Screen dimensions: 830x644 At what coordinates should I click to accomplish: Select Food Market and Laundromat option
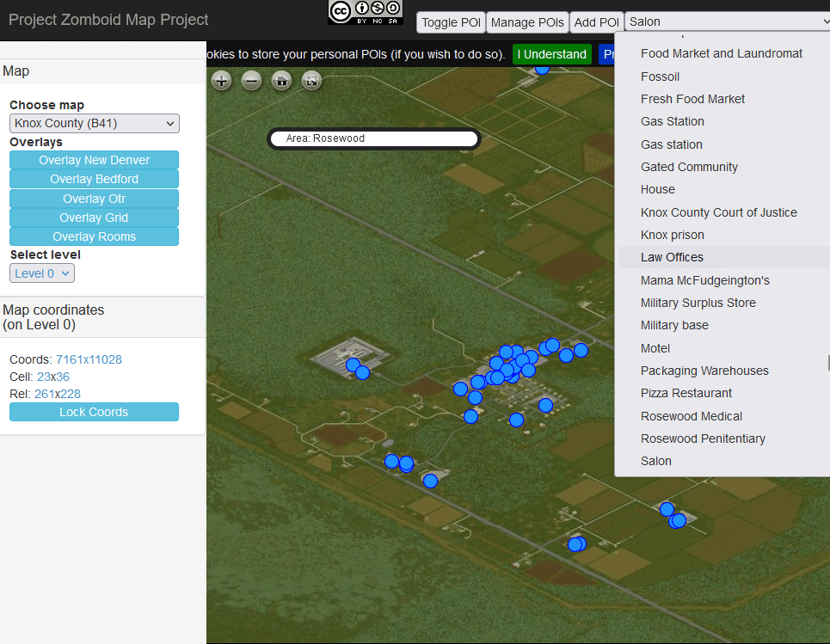click(x=722, y=53)
